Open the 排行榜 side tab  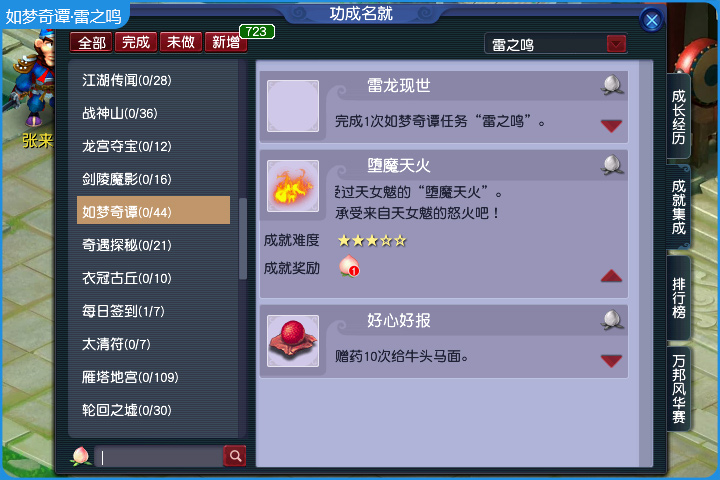679,298
